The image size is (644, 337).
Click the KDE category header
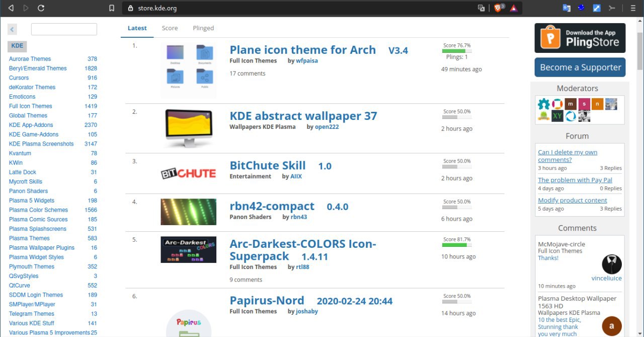click(x=17, y=46)
